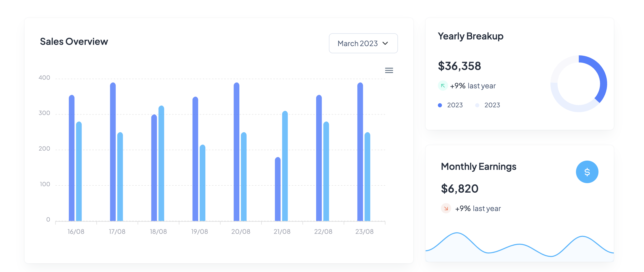Click the green up-arrow trend icon

443,86
